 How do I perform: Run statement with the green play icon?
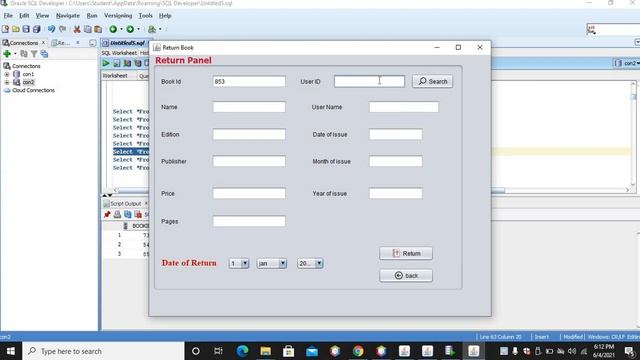[106, 63]
